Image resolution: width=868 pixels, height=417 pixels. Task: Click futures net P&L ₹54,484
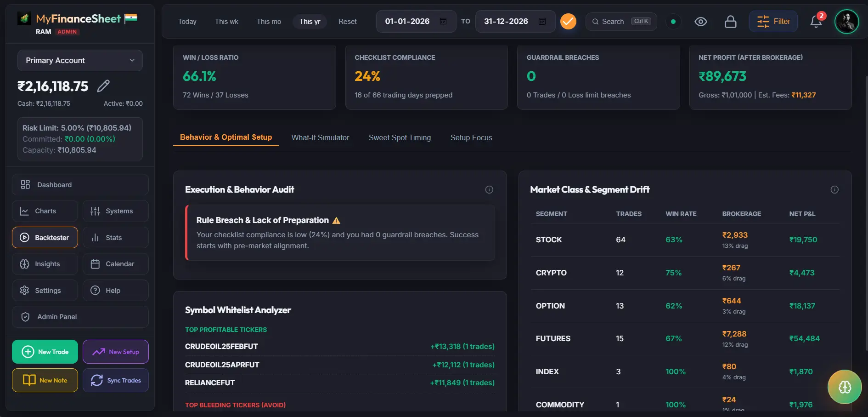[804, 338]
